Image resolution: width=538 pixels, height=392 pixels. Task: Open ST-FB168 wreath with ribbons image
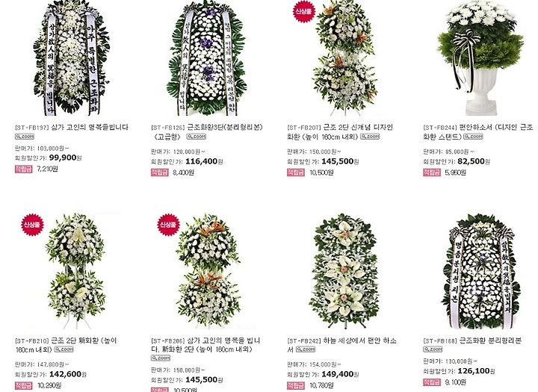480,271
